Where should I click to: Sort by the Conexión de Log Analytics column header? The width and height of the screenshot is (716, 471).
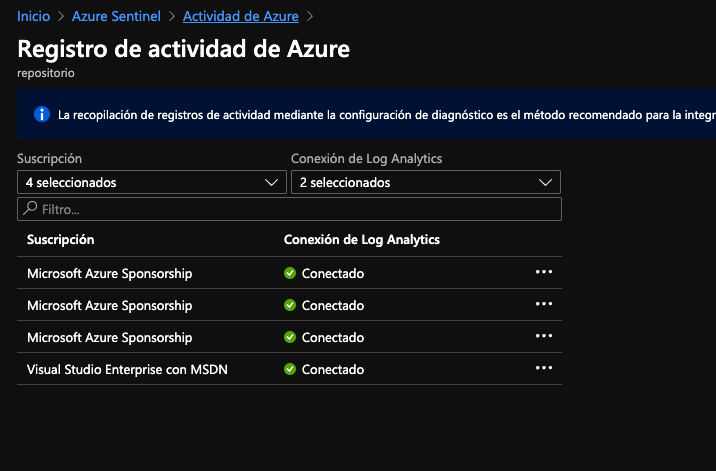pyautogui.click(x=362, y=240)
